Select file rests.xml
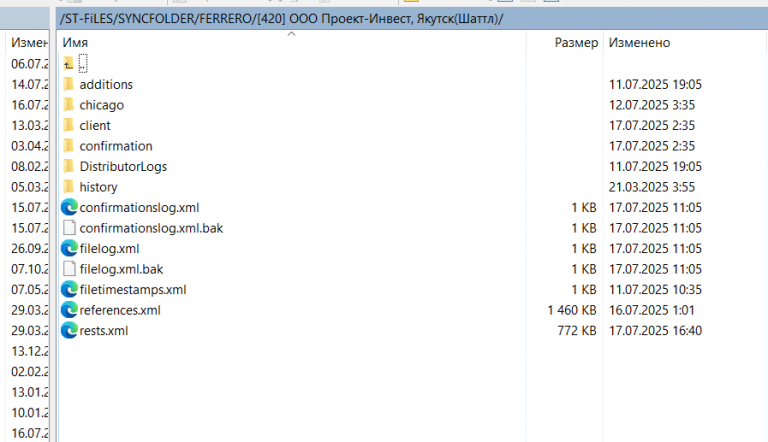Screen dimensions: 768x442 (x=103, y=331)
